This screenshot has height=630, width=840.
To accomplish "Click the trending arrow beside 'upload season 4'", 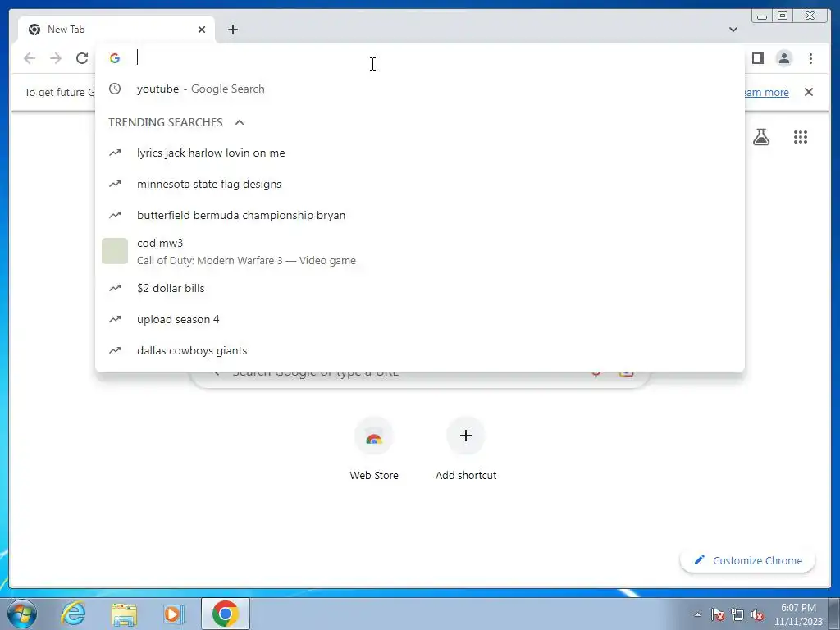I will 115,319.
